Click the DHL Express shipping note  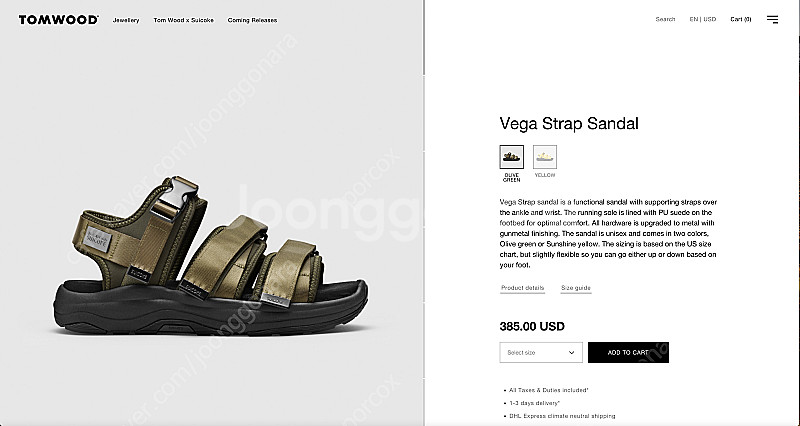[x=562, y=416]
